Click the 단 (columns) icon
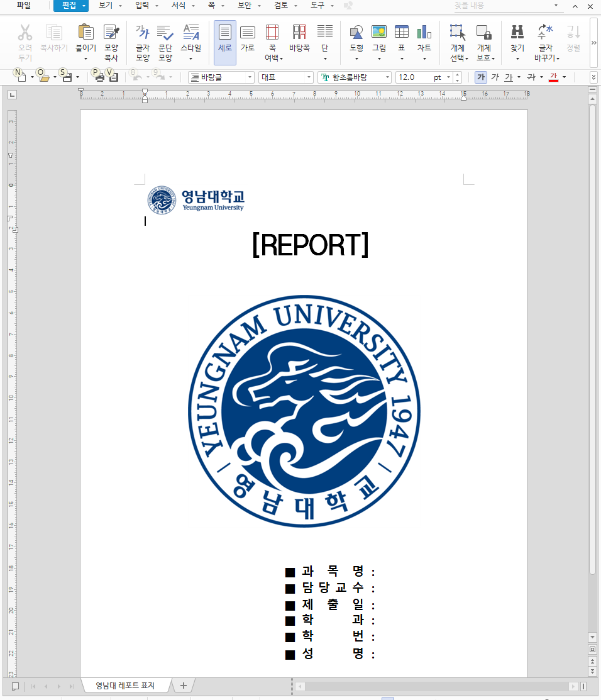The width and height of the screenshot is (601, 700). [x=325, y=33]
